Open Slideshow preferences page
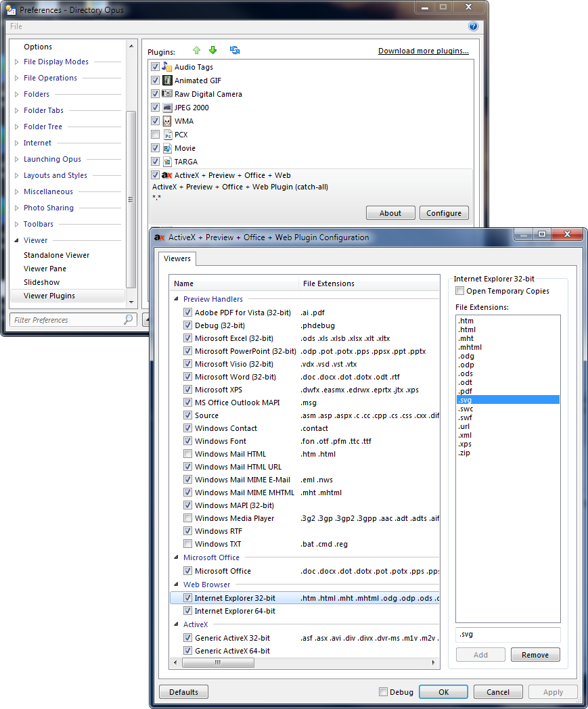The image size is (588, 709). click(41, 282)
